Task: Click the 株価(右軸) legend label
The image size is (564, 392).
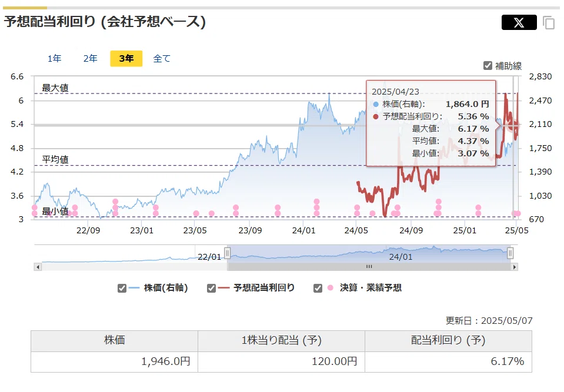Action: point(166,288)
